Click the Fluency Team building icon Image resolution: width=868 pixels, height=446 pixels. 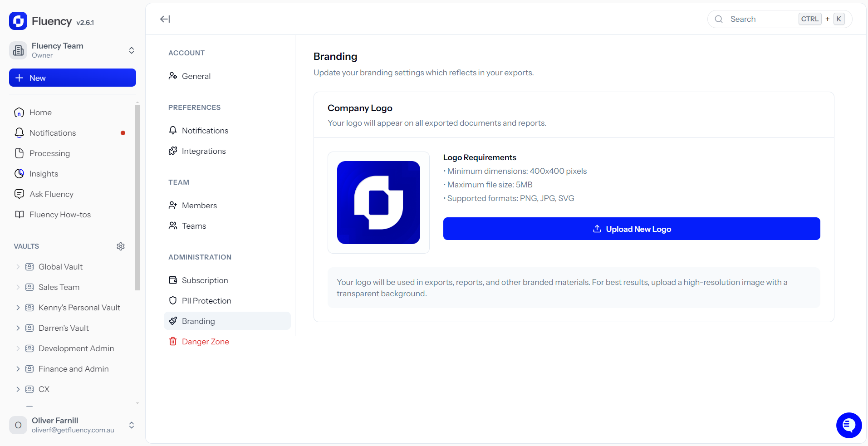click(x=18, y=50)
